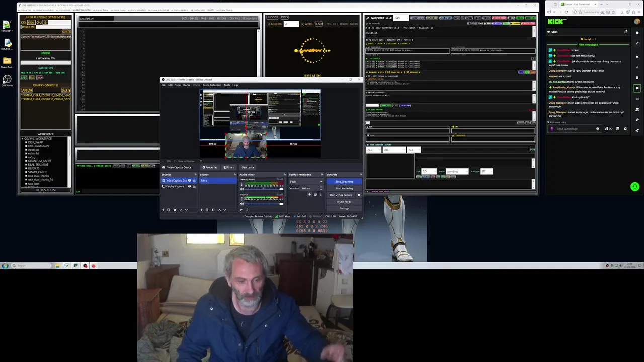The image size is (644, 362).
Task: Add a new source in OBS Sources dock
Action: [x=163, y=210]
